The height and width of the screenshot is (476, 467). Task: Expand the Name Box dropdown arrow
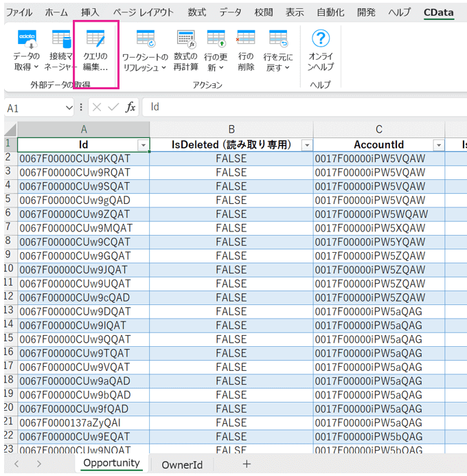pos(68,108)
